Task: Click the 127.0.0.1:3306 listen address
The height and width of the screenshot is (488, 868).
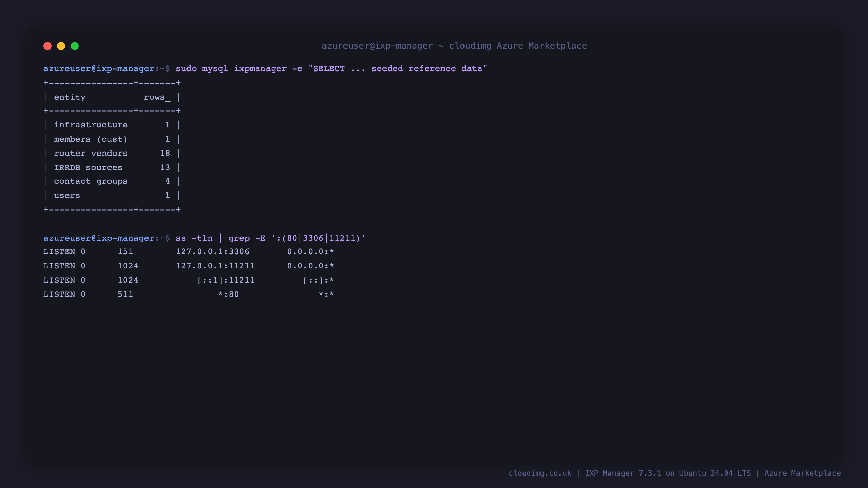Action: click(x=213, y=252)
